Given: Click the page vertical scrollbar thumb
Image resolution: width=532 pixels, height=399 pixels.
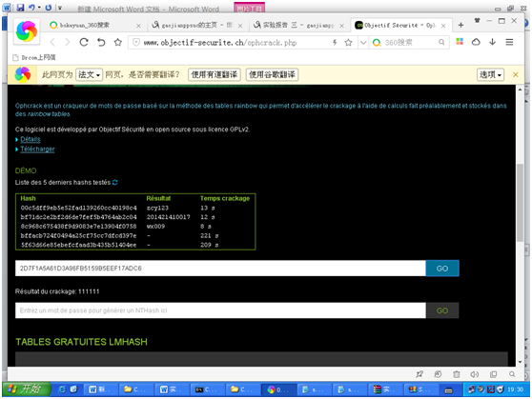Looking at the screenshot, I should (520, 203).
